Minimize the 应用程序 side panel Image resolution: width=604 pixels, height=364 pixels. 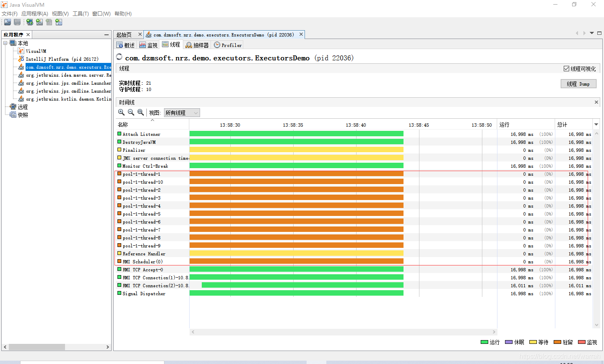(107, 35)
